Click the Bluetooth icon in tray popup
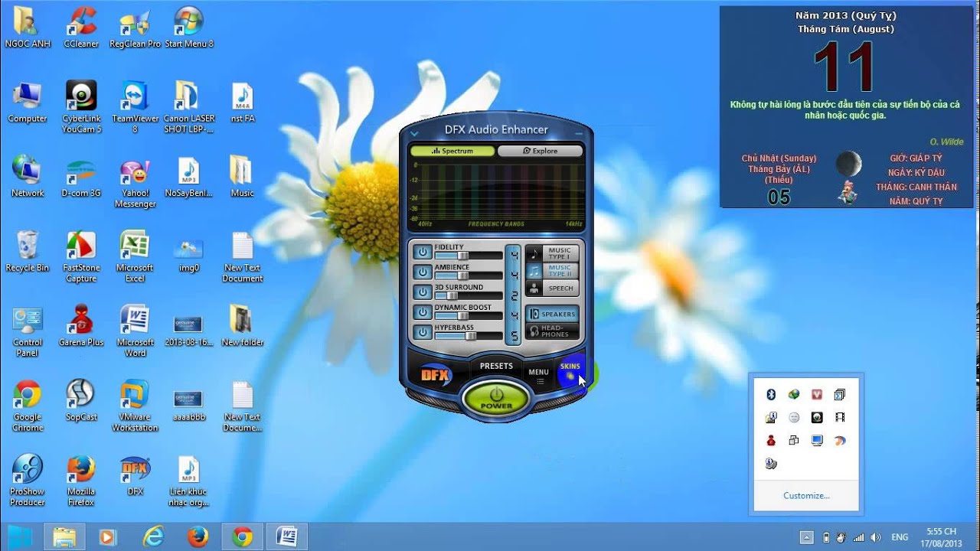 [772, 394]
